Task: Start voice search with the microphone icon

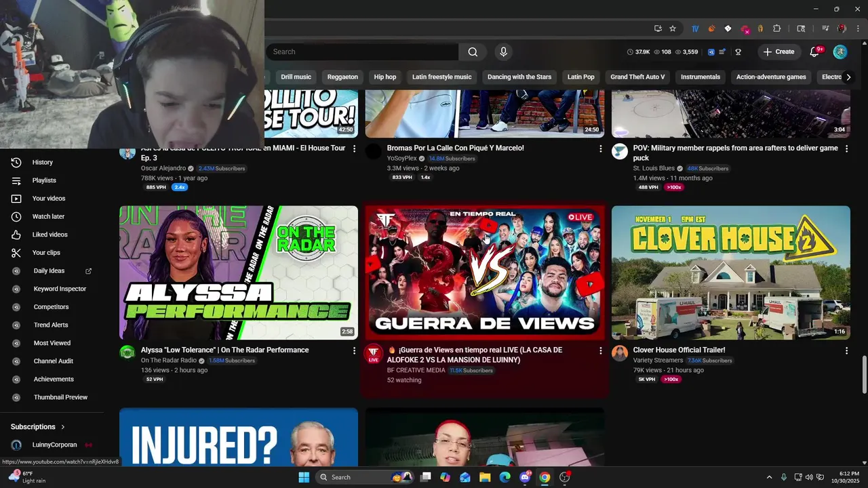Action: [503, 52]
